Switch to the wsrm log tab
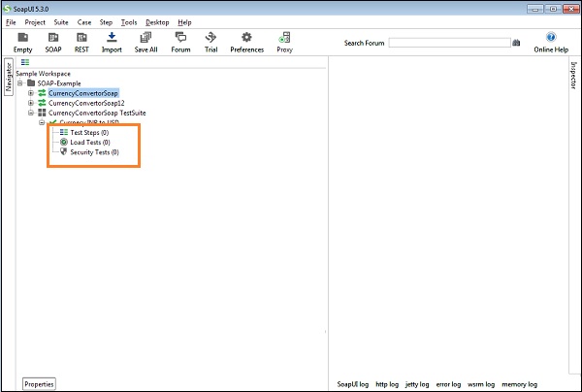Image resolution: width=582 pixels, height=392 pixels. point(481,384)
